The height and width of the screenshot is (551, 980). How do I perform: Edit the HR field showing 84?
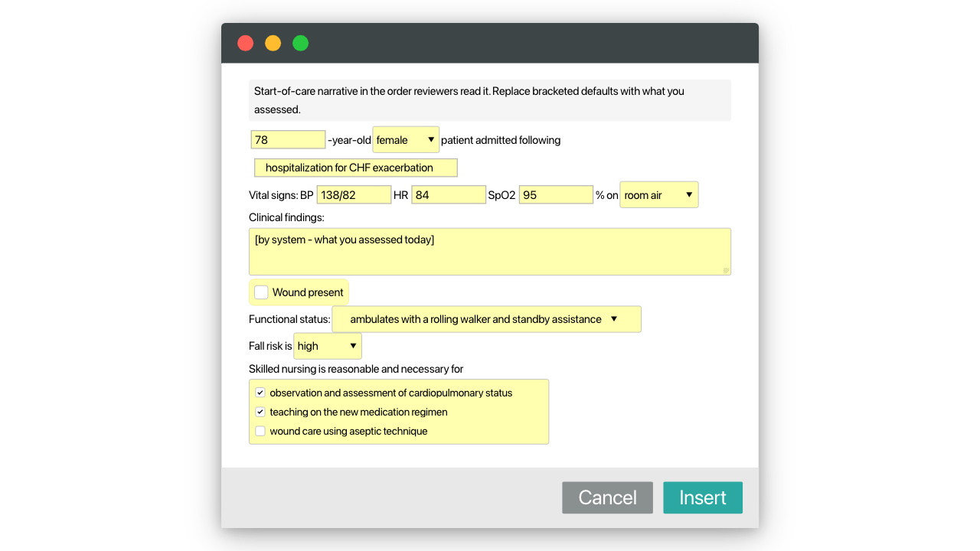point(449,195)
